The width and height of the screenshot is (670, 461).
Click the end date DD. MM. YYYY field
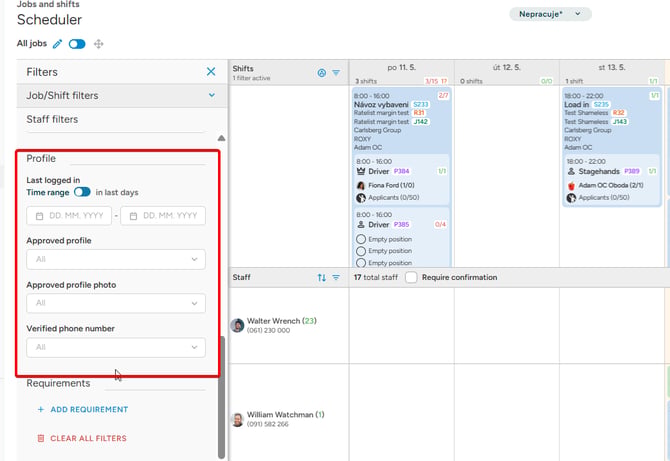tap(163, 216)
